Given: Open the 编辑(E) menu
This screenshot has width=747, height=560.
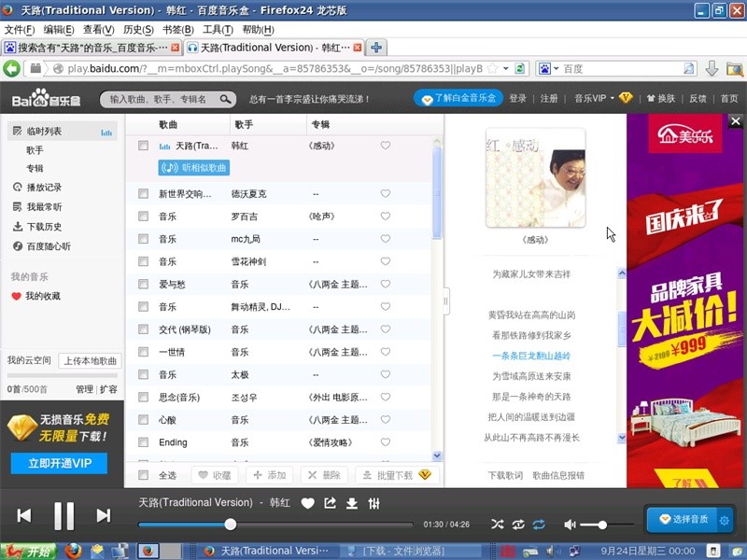Looking at the screenshot, I should (59, 30).
